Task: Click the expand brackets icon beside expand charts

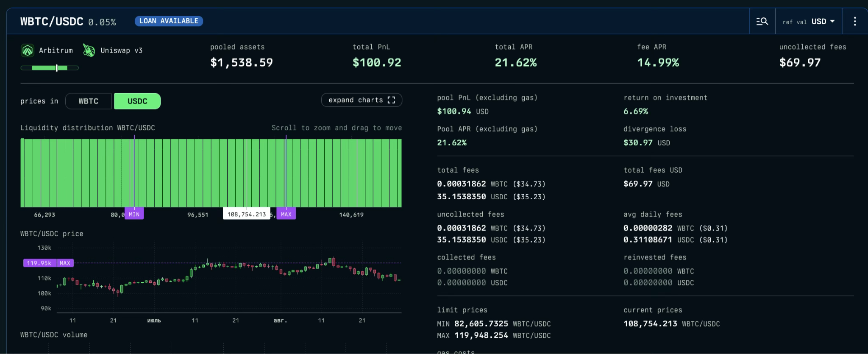Action: (391, 100)
